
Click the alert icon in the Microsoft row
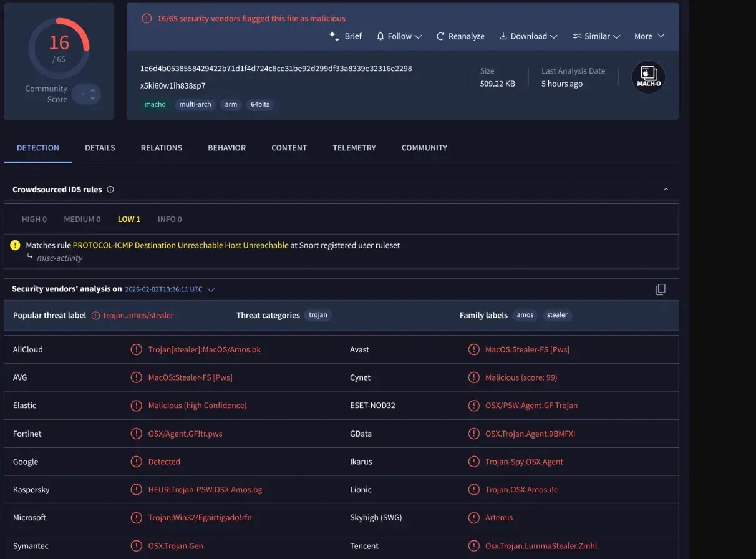[x=136, y=518]
